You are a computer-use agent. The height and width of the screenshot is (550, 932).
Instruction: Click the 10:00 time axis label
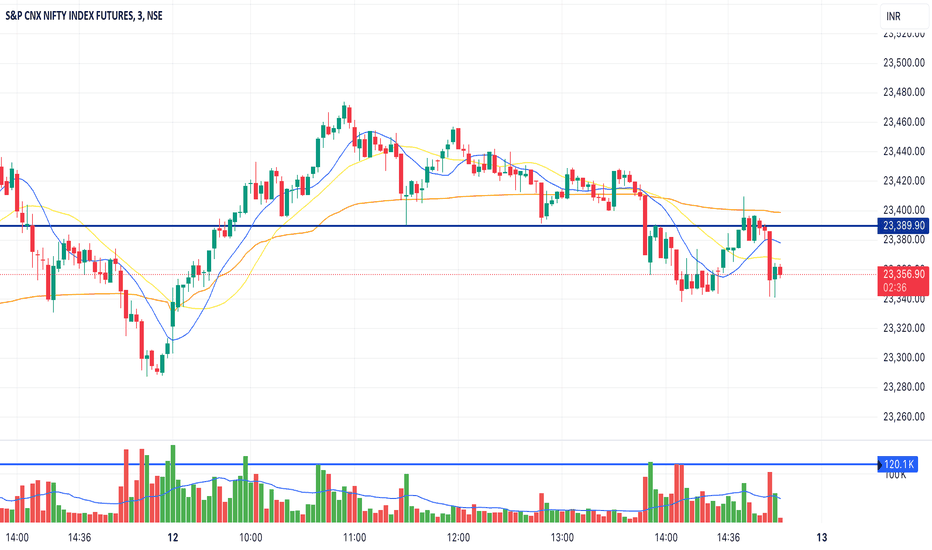[251, 538]
